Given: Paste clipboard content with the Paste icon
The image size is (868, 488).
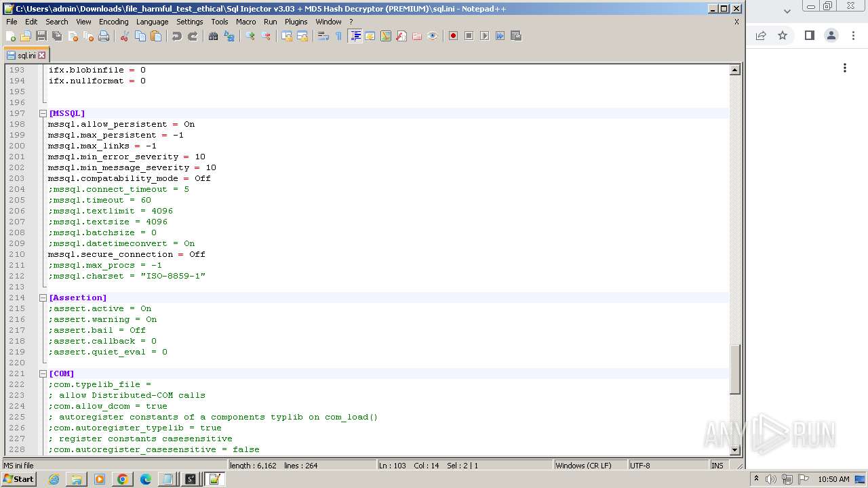Looking at the screenshot, I should (156, 36).
